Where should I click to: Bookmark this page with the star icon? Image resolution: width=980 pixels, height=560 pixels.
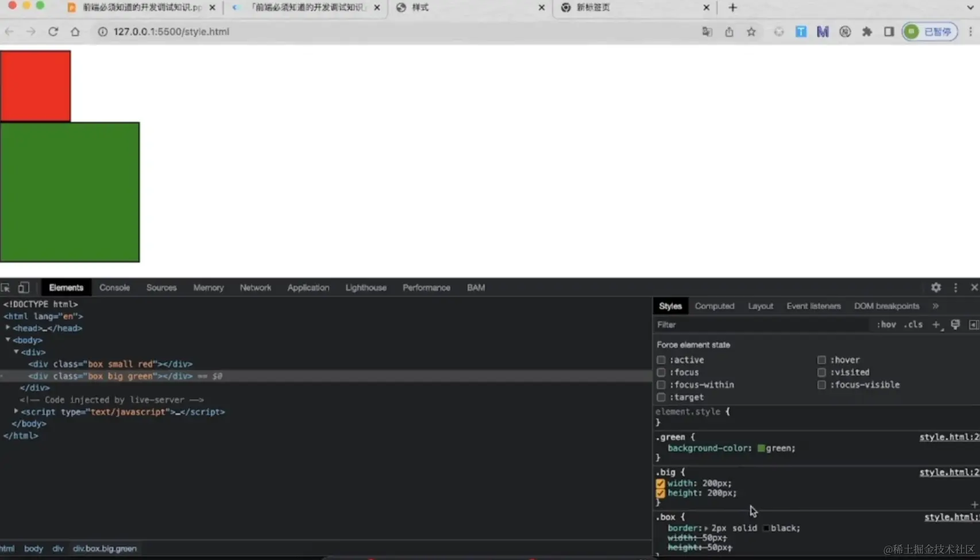(x=751, y=32)
